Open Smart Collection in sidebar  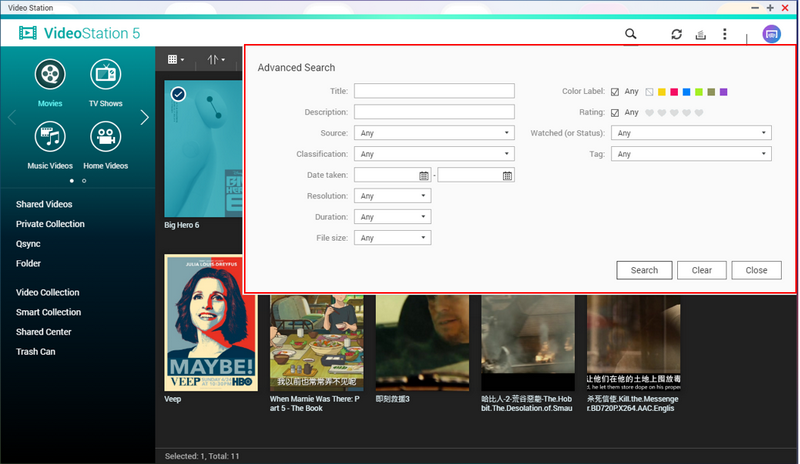[x=48, y=312]
